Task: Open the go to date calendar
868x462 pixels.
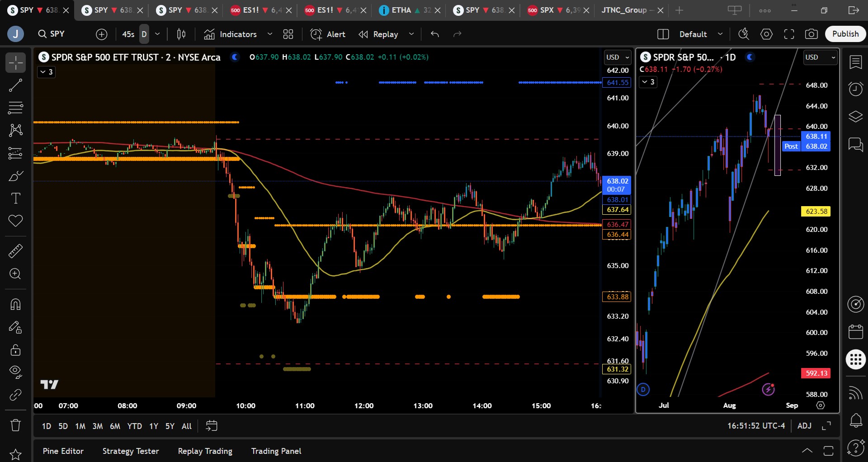Action: click(212, 426)
